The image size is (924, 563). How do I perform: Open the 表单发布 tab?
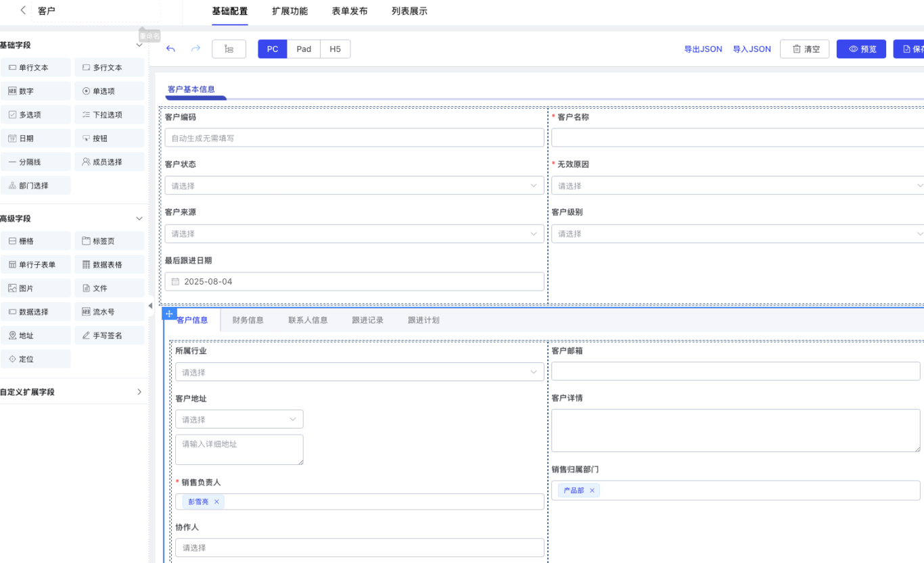pos(350,11)
